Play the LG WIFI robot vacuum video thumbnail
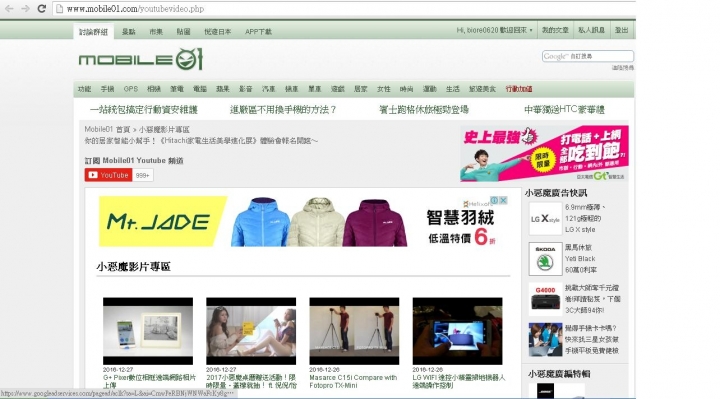Screen dimensions: 720x399 [x=457, y=331]
